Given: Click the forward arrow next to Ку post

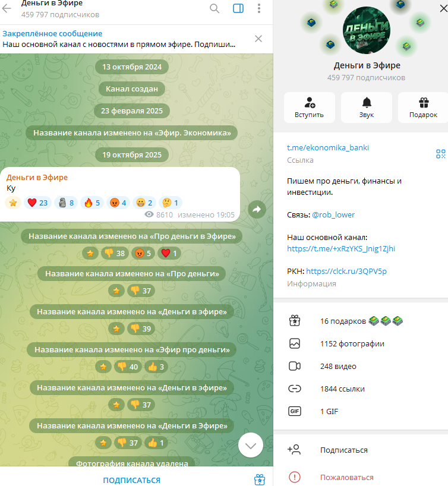Looking at the screenshot, I should point(257,210).
